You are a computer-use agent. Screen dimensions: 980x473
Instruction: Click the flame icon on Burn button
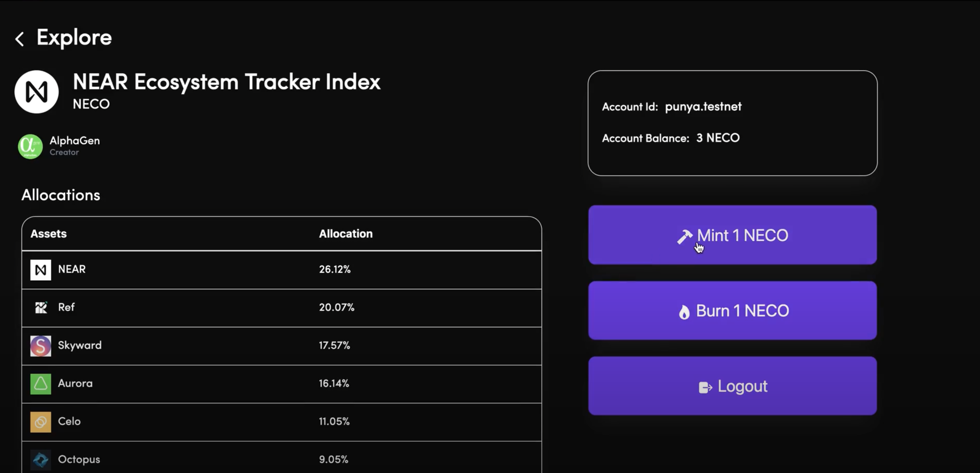point(684,312)
